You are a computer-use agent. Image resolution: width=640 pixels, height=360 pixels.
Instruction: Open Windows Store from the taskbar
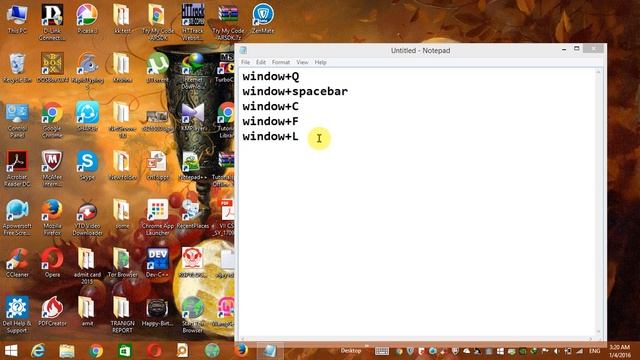[125, 351]
